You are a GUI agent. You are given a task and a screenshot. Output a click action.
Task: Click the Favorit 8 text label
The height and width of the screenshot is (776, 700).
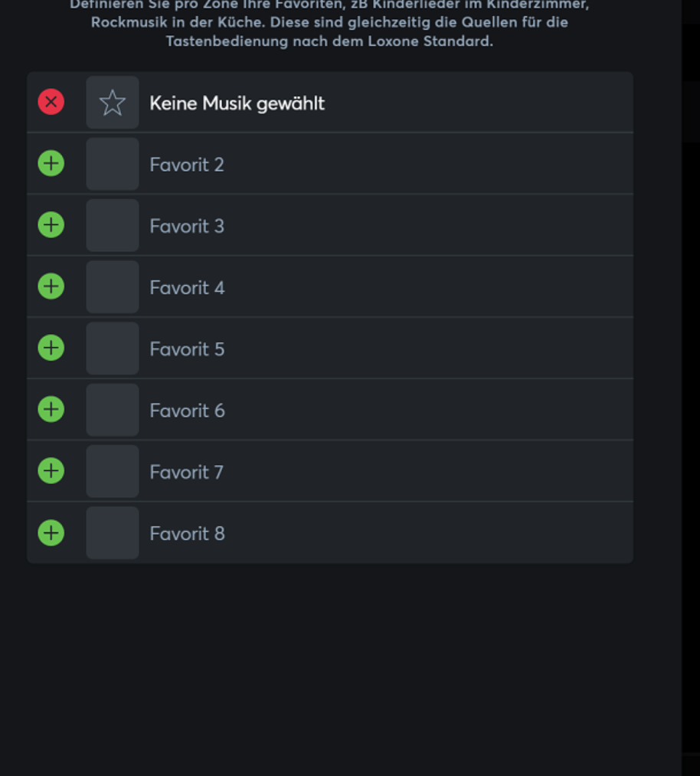pyautogui.click(x=187, y=534)
